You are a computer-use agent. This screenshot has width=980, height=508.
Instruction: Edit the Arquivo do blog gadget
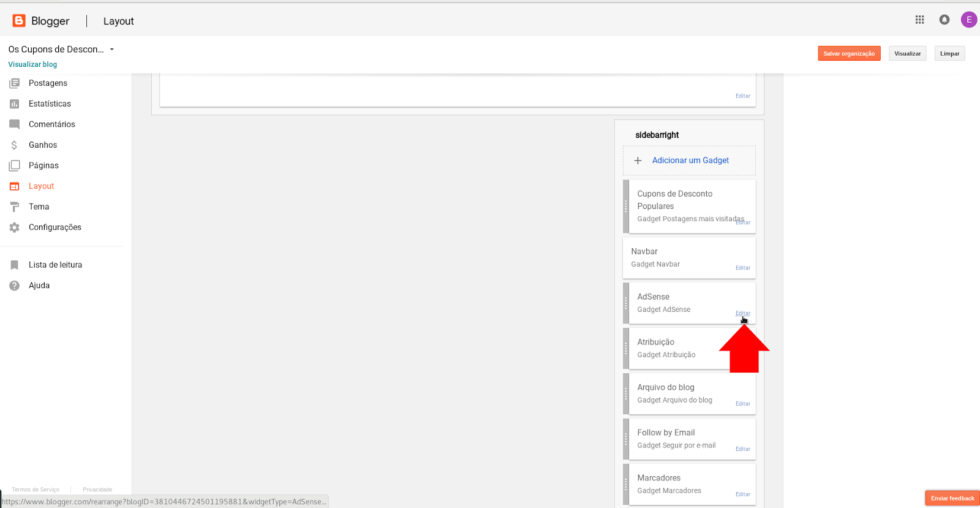(x=743, y=404)
